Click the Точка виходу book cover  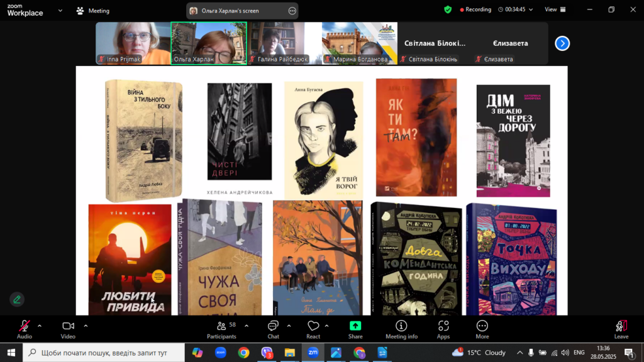[x=512, y=259]
